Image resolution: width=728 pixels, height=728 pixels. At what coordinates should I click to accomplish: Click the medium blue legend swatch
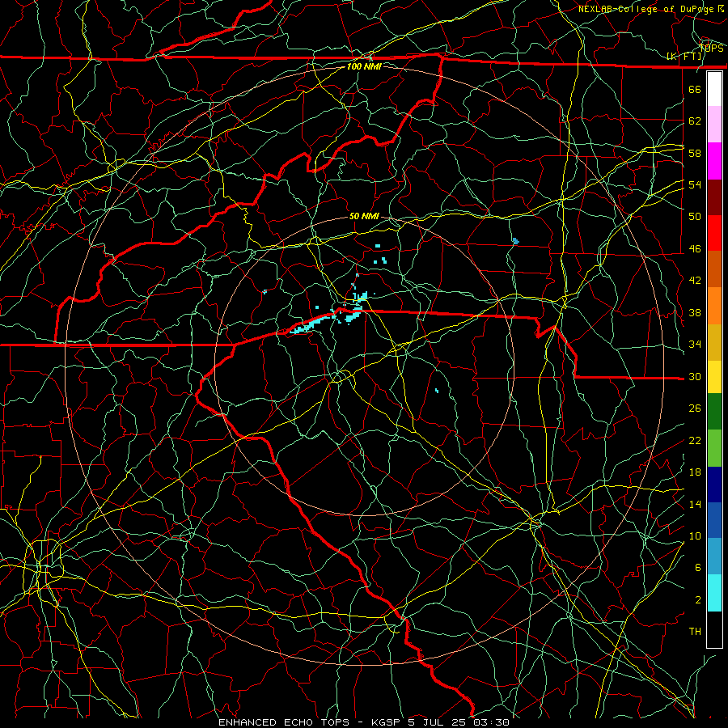point(714,520)
